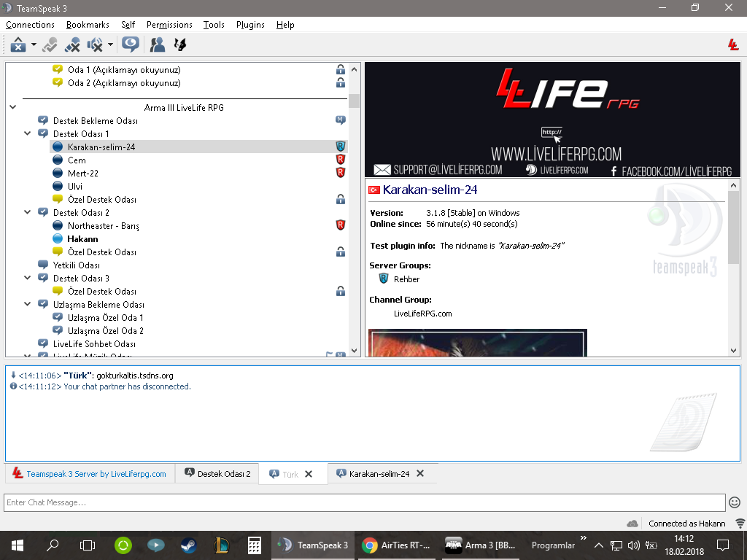Click the red LiveLife logo in toolbar
747x560 pixels.
(x=733, y=44)
